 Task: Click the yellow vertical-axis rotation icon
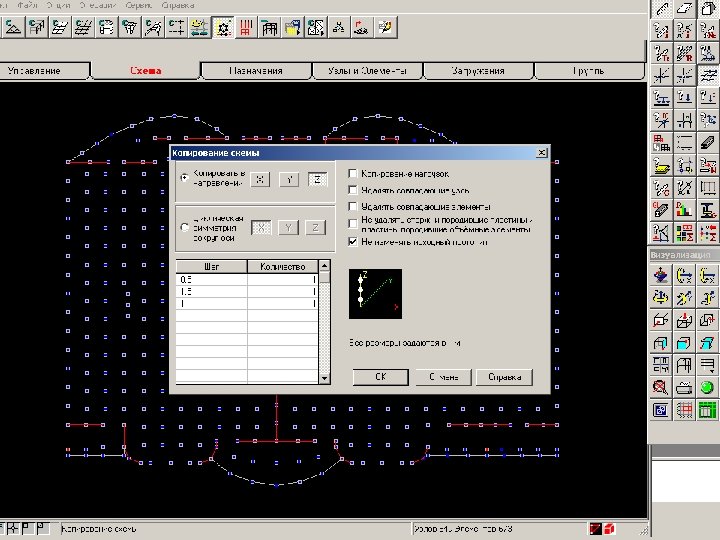click(x=661, y=298)
